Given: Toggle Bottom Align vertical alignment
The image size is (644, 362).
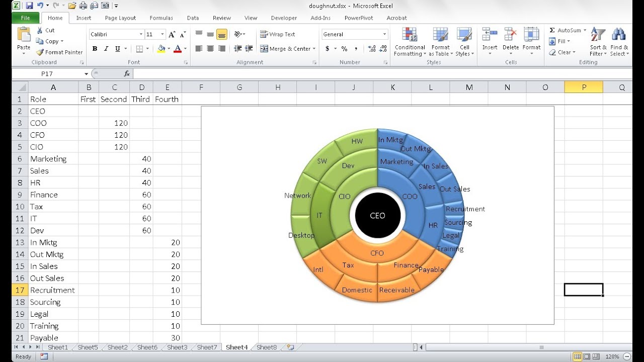Looking at the screenshot, I should (222, 34).
